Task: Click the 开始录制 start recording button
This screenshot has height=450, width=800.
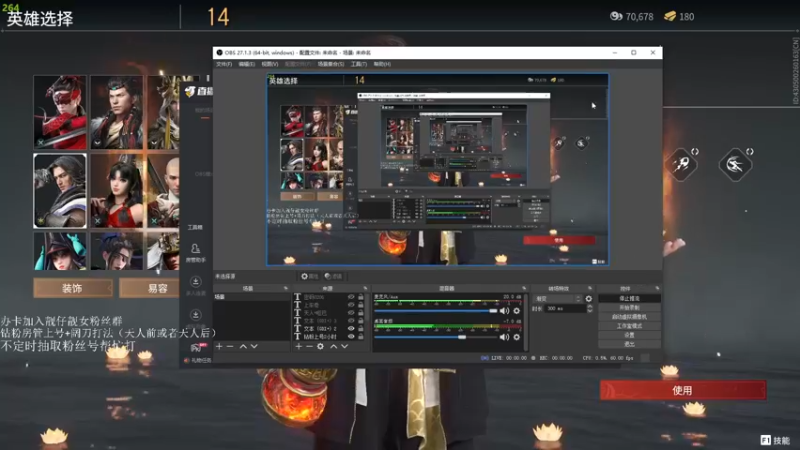Action: coord(629,308)
